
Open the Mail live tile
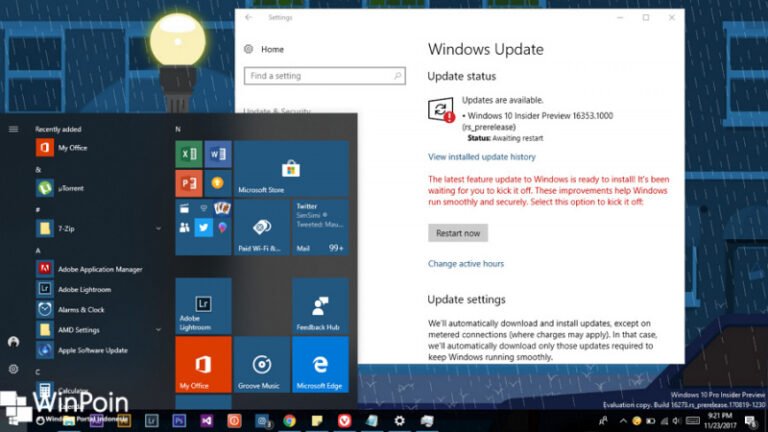coord(320,226)
